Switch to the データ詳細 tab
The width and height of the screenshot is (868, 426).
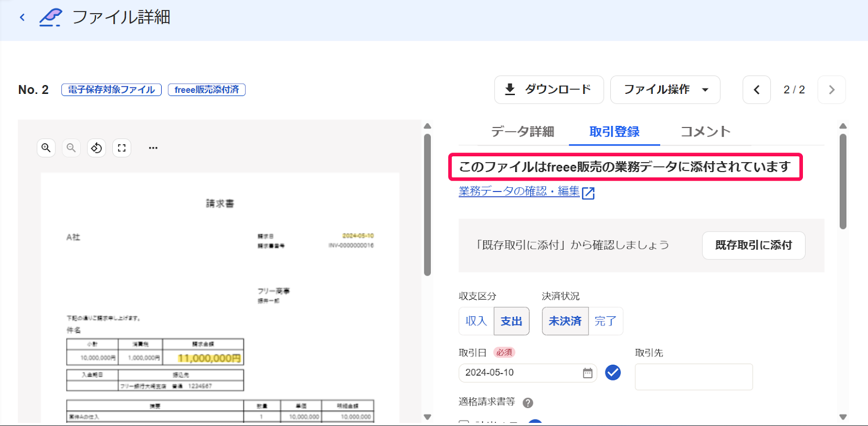point(522,132)
